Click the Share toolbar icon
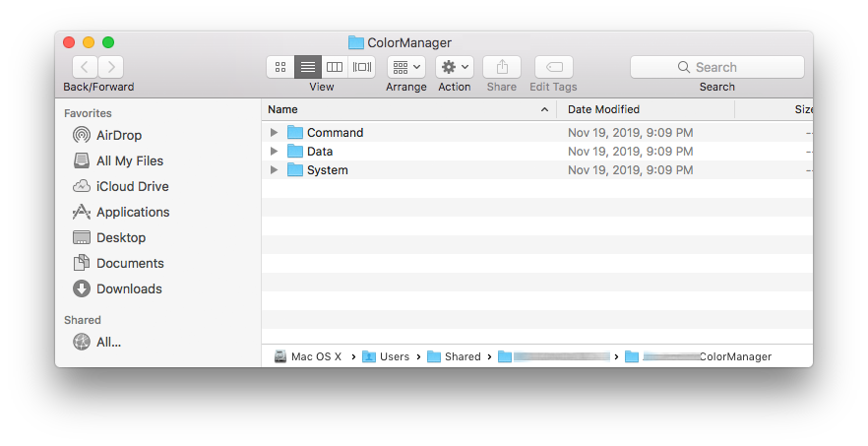Image resolution: width=868 pixels, height=446 pixels. (502, 67)
